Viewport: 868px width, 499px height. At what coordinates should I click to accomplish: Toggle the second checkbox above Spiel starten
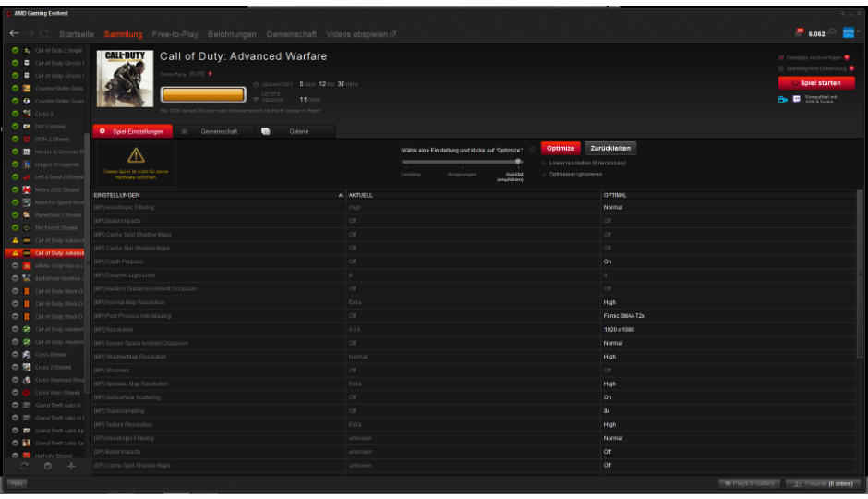pyautogui.click(x=781, y=68)
